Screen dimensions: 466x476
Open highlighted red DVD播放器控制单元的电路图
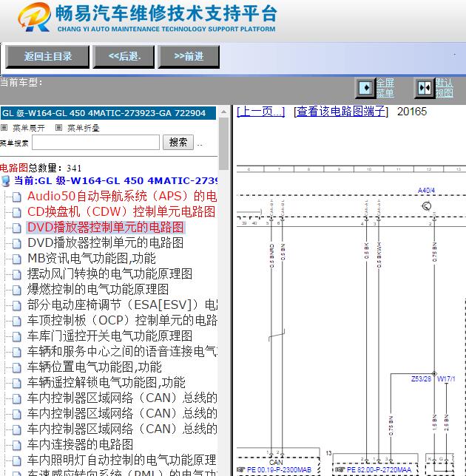click(x=106, y=227)
